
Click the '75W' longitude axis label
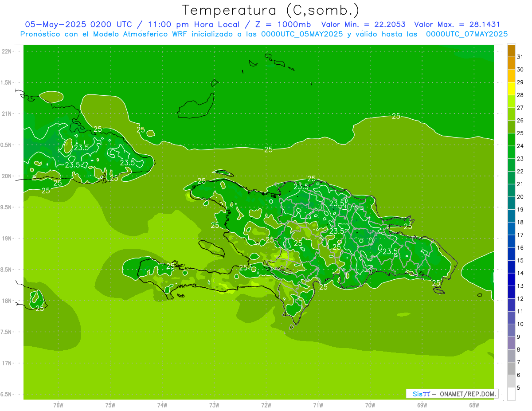click(110, 405)
